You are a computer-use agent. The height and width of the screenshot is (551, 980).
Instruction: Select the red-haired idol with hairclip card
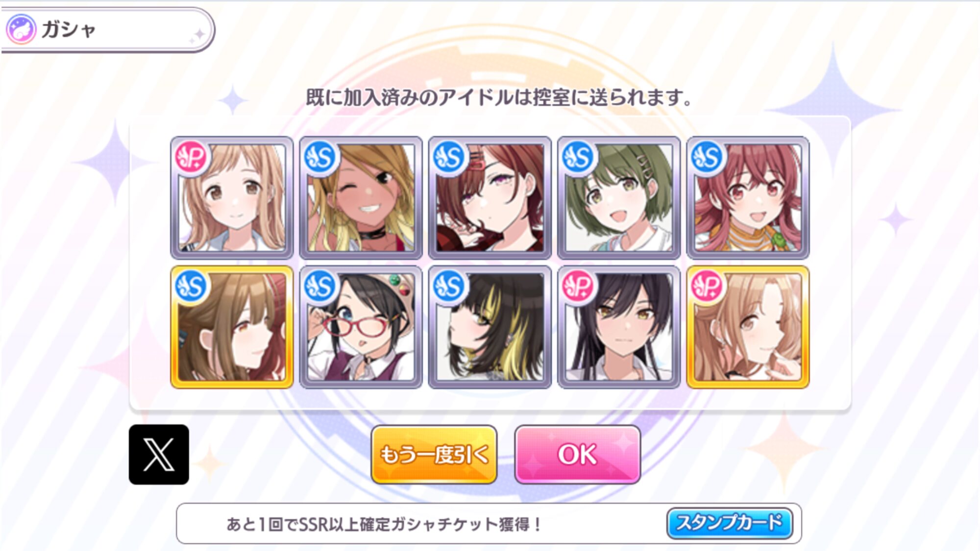(490, 198)
